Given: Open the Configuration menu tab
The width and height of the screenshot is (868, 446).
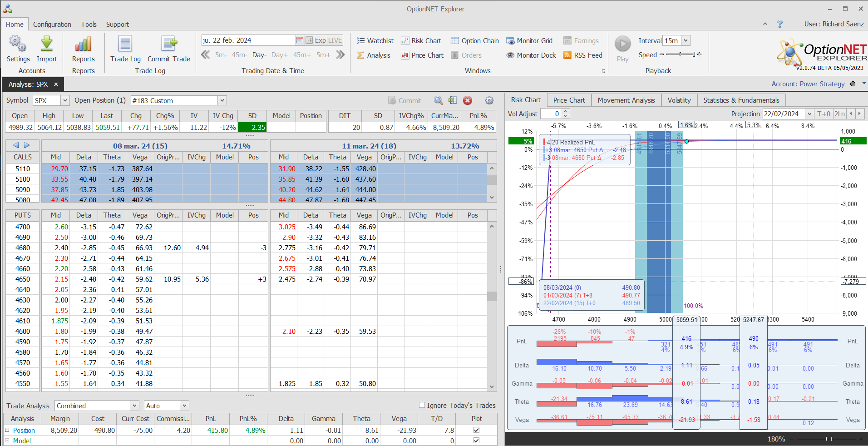Looking at the screenshot, I should tap(52, 25).
